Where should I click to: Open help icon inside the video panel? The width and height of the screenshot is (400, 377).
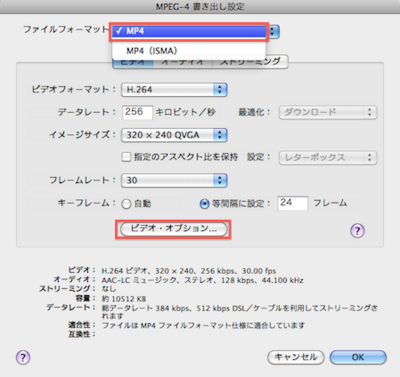357,230
